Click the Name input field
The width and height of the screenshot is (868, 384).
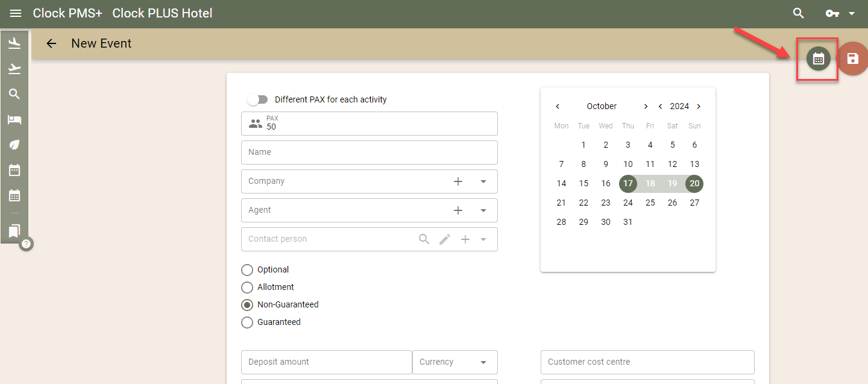(370, 152)
